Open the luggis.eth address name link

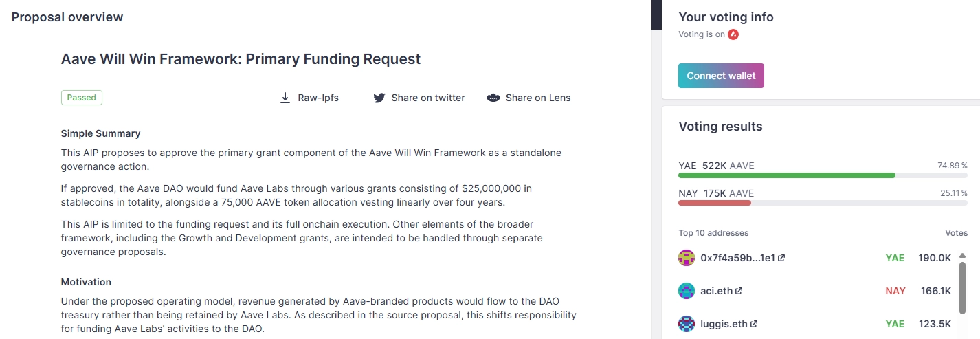pos(724,324)
